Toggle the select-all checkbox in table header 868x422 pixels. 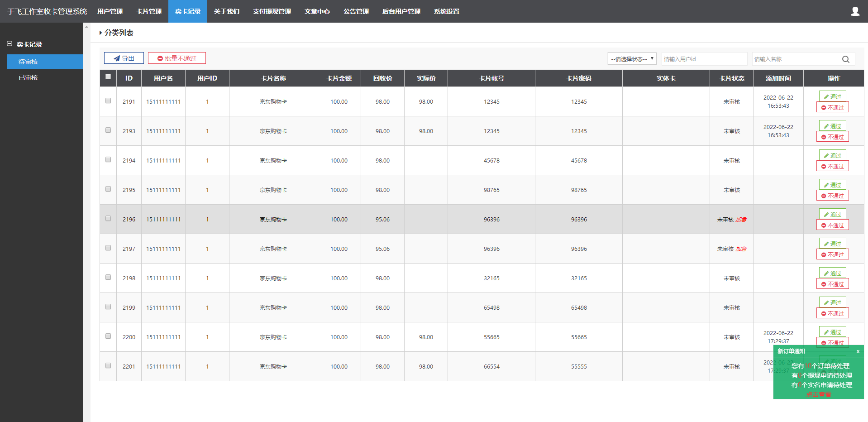pyautogui.click(x=108, y=77)
